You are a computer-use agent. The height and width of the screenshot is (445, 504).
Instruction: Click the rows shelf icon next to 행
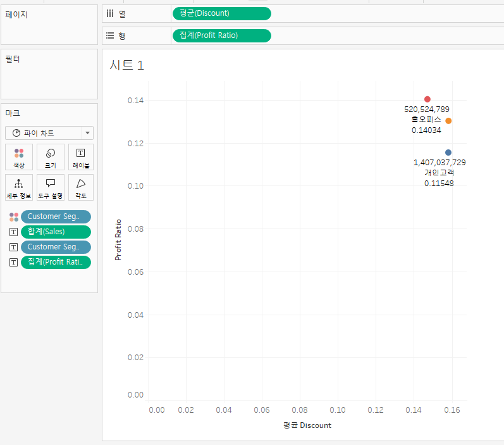click(110, 35)
